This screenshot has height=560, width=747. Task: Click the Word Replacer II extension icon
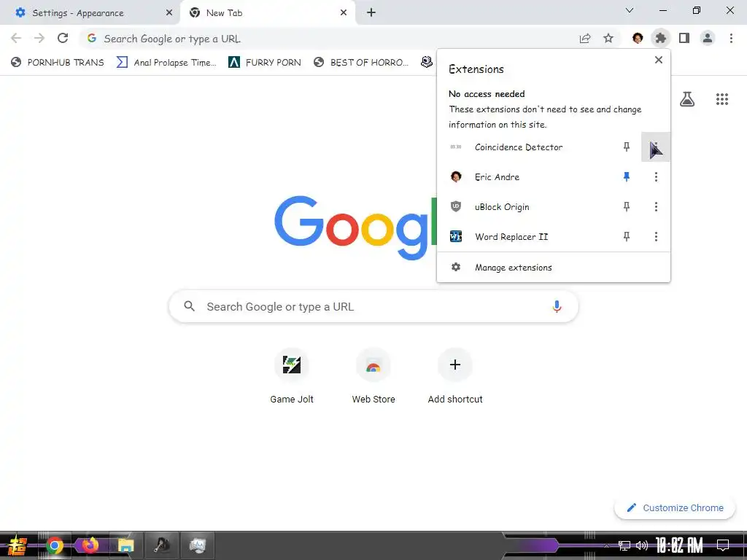click(x=456, y=236)
